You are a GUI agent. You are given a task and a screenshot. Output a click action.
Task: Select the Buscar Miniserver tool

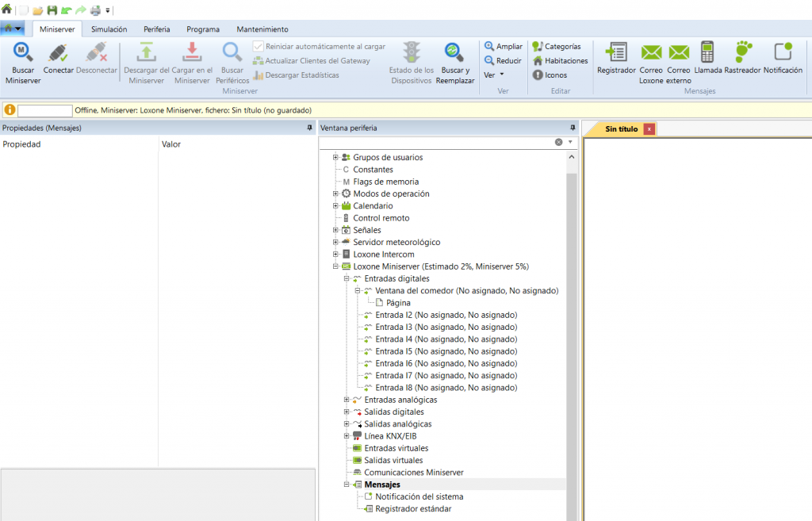coord(22,62)
